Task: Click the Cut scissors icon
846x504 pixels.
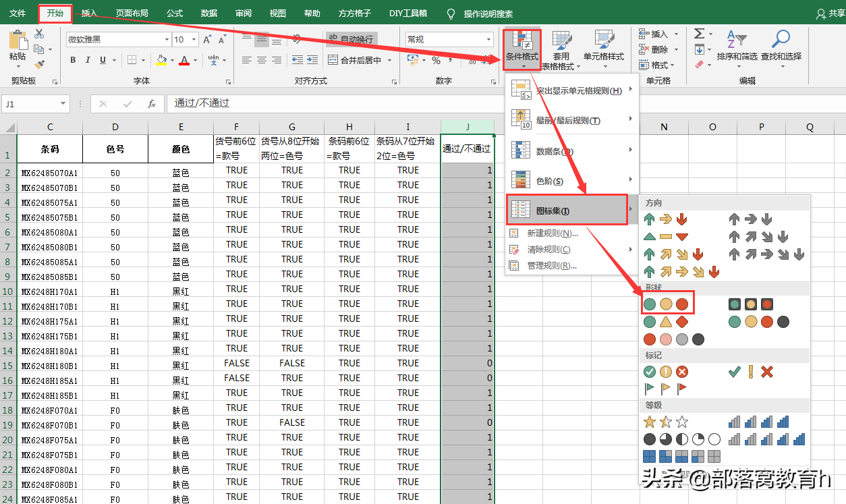Action: [x=39, y=34]
